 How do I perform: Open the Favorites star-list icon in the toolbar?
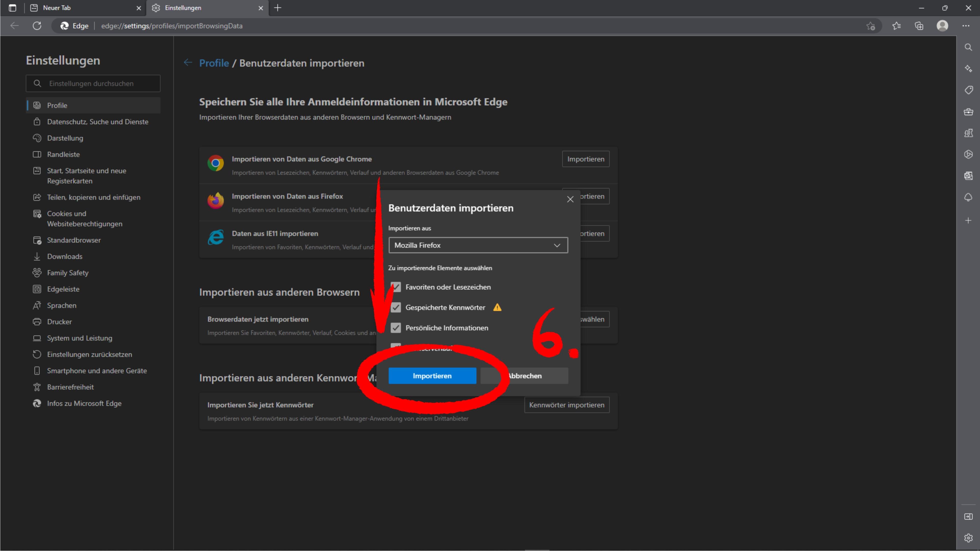click(x=896, y=26)
